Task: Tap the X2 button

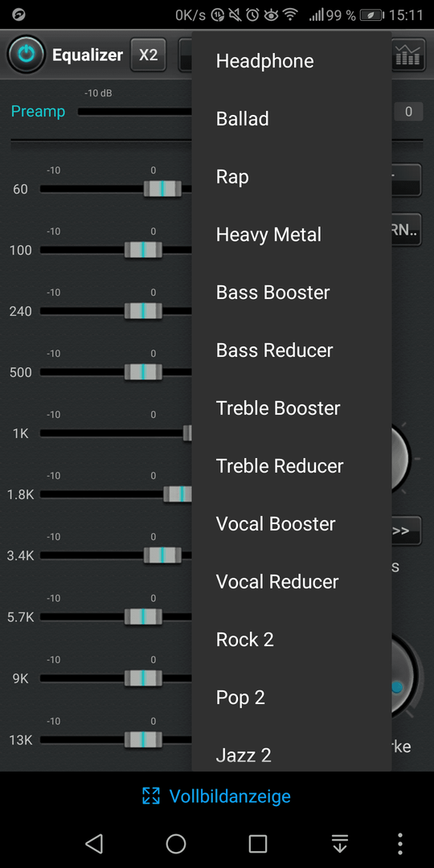Action: tap(149, 55)
